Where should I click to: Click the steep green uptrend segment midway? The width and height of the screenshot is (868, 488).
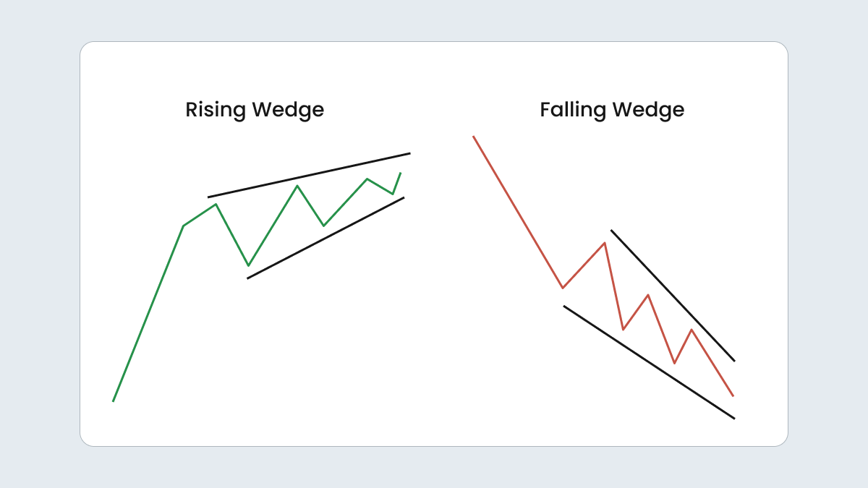(x=148, y=313)
